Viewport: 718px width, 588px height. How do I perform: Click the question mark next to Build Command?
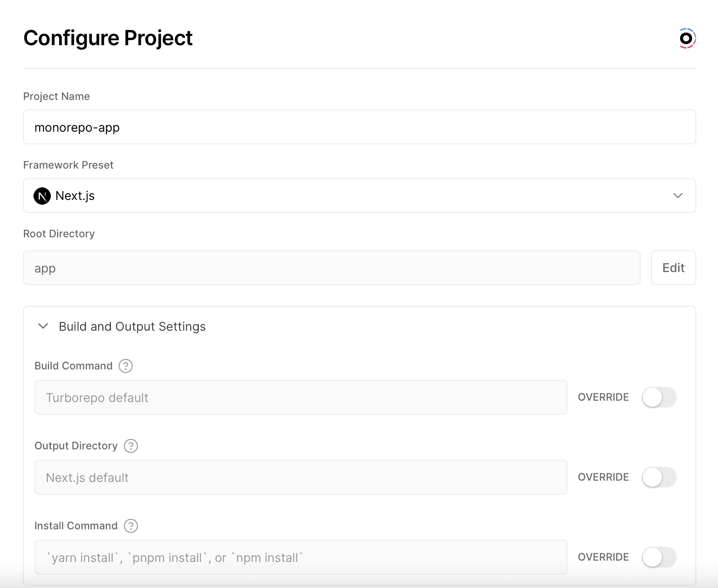pyautogui.click(x=125, y=366)
